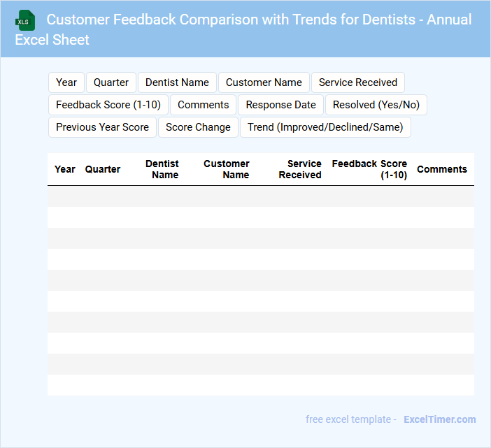Select the Year tag
Screen dimensions: 491x448
(x=66, y=82)
